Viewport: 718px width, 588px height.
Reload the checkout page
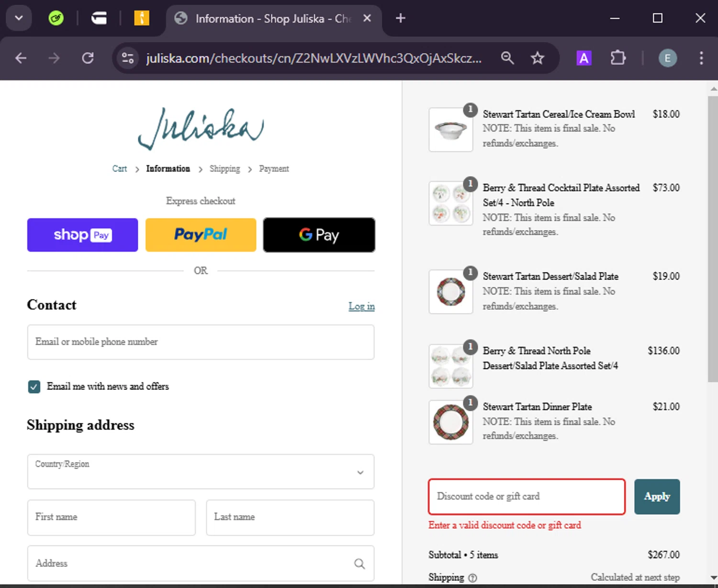(x=88, y=58)
